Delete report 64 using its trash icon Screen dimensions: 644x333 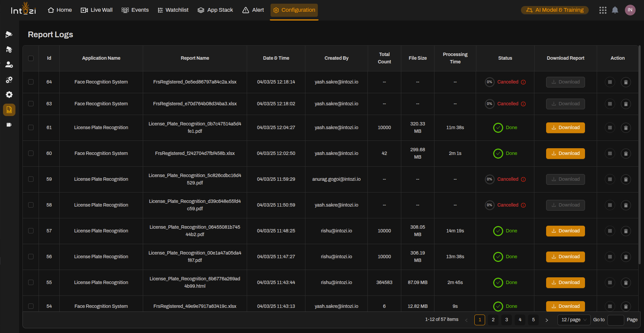pyautogui.click(x=626, y=82)
